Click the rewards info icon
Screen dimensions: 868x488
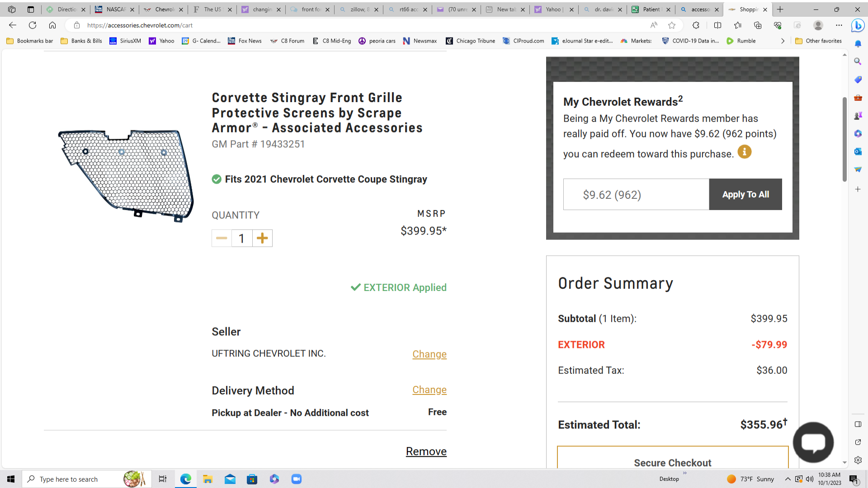pos(744,152)
